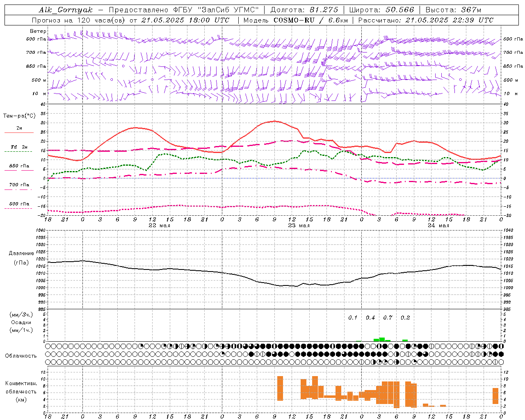
Task: Click the Давление pressure panel label
Action: [21, 253]
